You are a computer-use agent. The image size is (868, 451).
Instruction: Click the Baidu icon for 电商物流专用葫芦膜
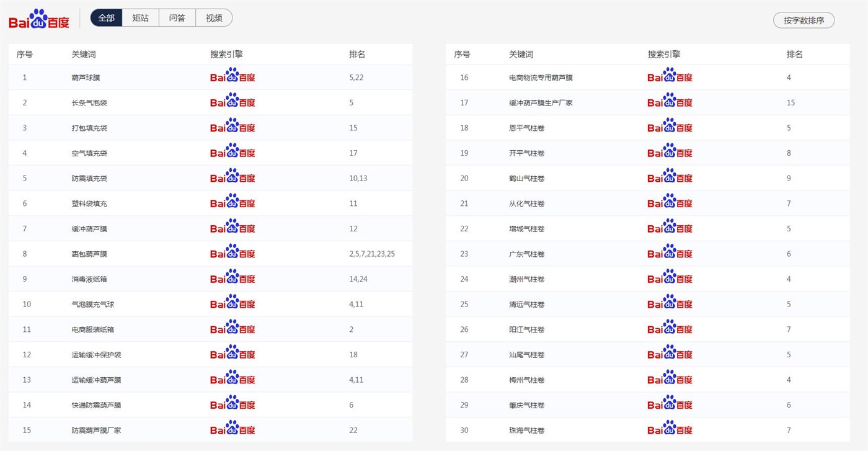tap(670, 76)
